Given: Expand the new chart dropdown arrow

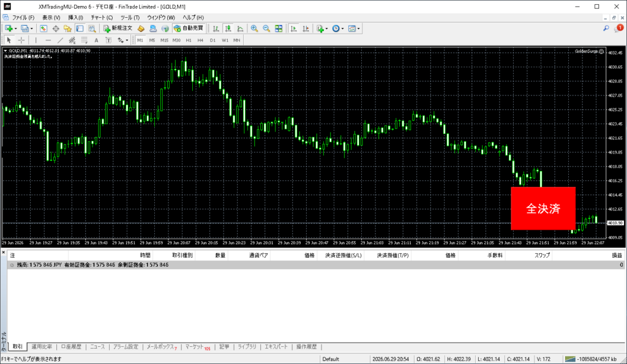Looking at the screenshot, I should [x=15, y=29].
